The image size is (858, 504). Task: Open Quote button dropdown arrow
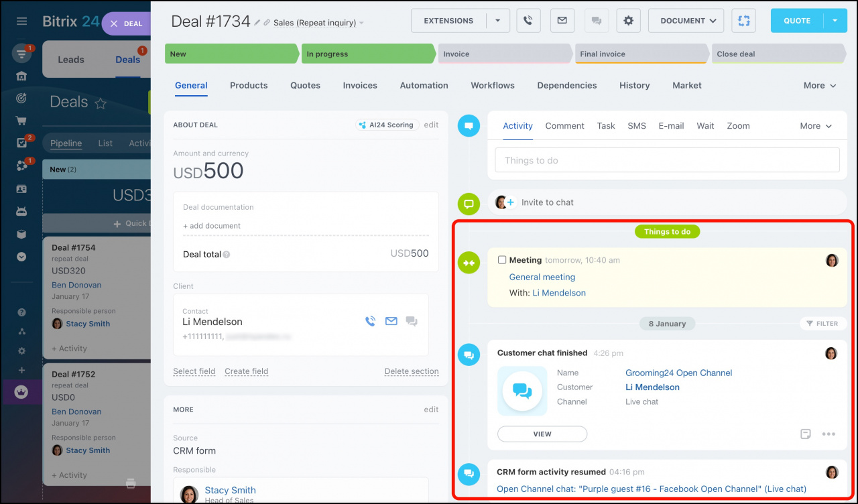pyautogui.click(x=835, y=21)
